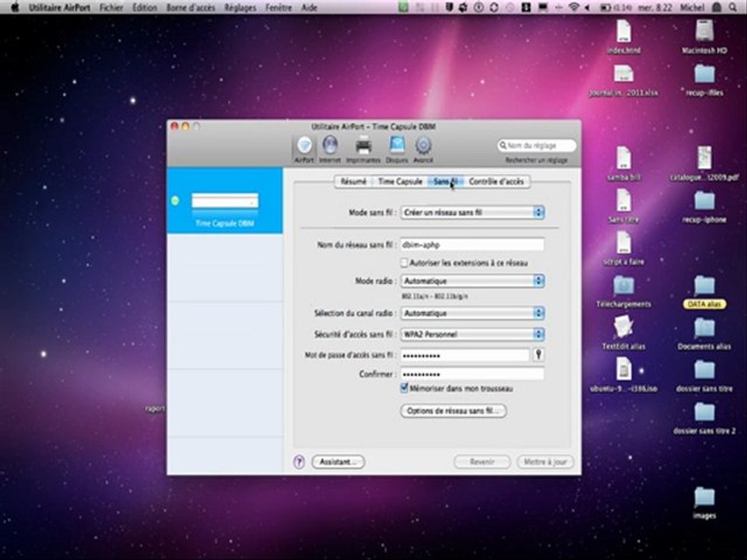Open the Disques settings pane

397,149
